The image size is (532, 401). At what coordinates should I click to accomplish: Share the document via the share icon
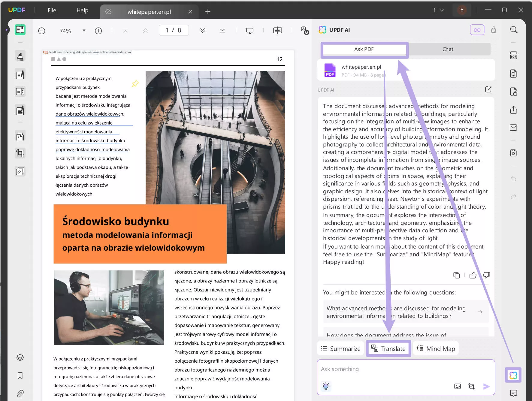tap(514, 110)
